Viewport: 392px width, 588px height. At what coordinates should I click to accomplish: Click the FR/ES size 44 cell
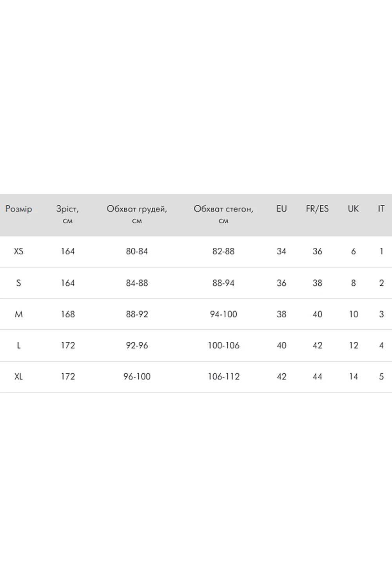tap(317, 377)
